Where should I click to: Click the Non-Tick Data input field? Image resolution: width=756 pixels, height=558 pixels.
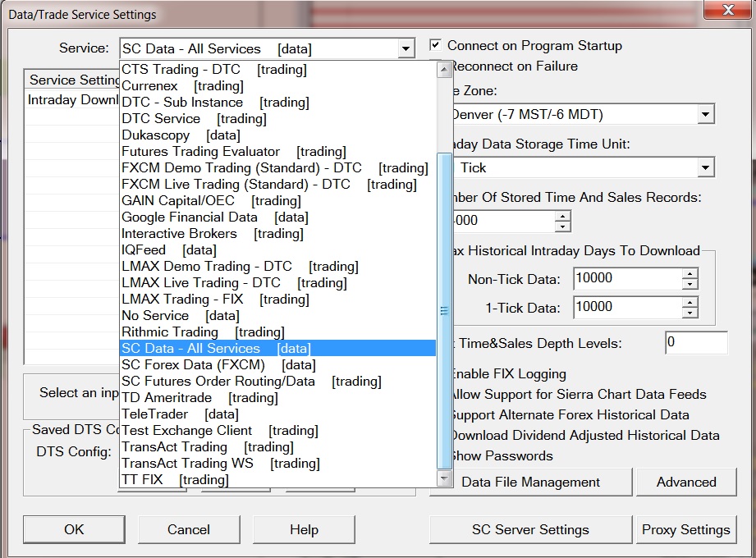tap(628, 278)
